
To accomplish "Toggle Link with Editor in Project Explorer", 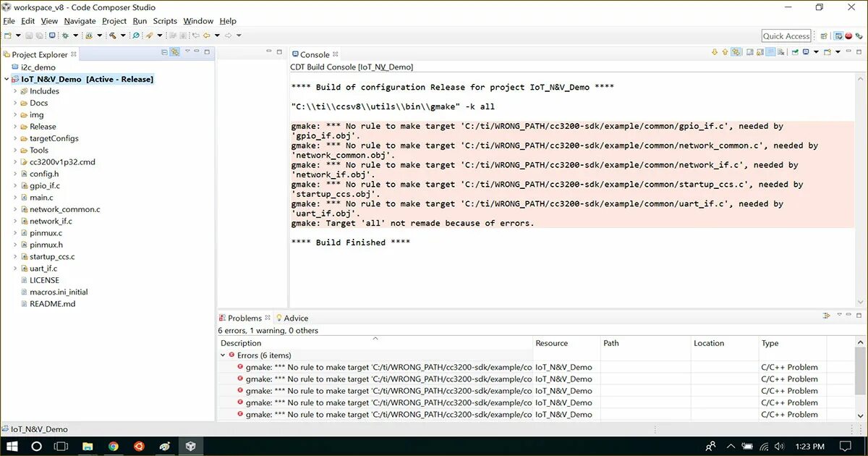I will [x=174, y=52].
